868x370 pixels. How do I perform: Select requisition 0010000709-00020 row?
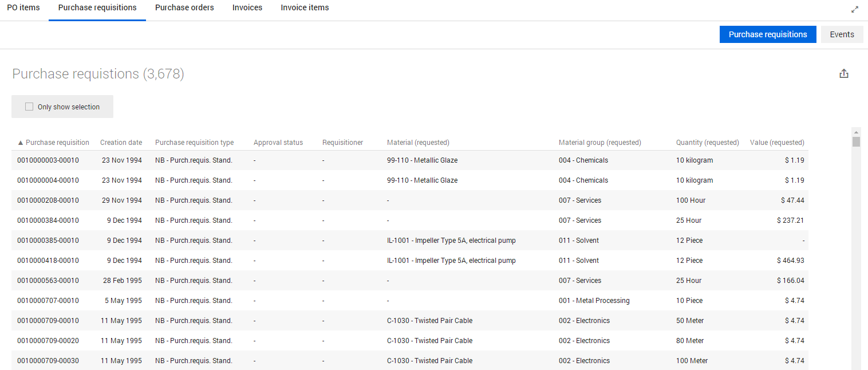click(48, 341)
